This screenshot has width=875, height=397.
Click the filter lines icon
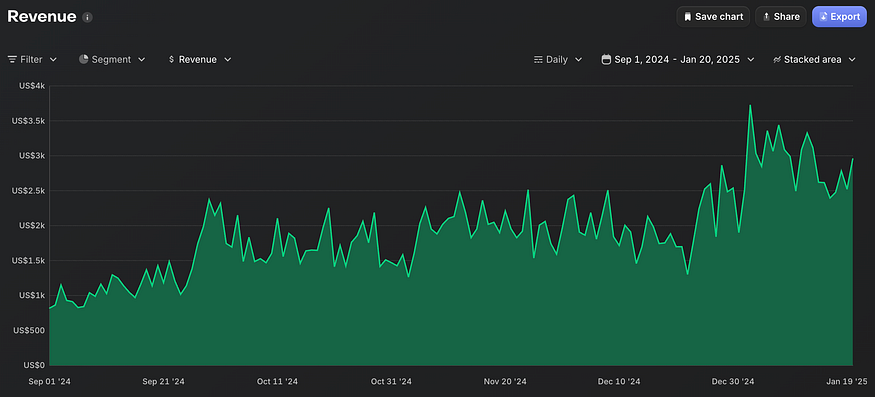[x=12, y=59]
